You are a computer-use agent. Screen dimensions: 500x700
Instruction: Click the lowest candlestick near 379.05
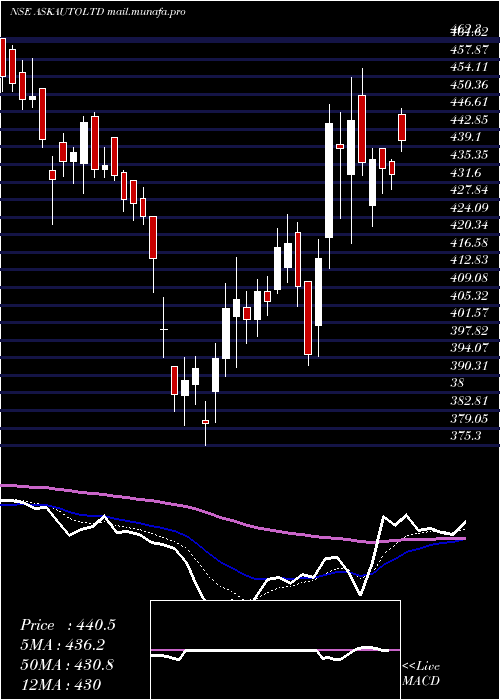click(205, 422)
